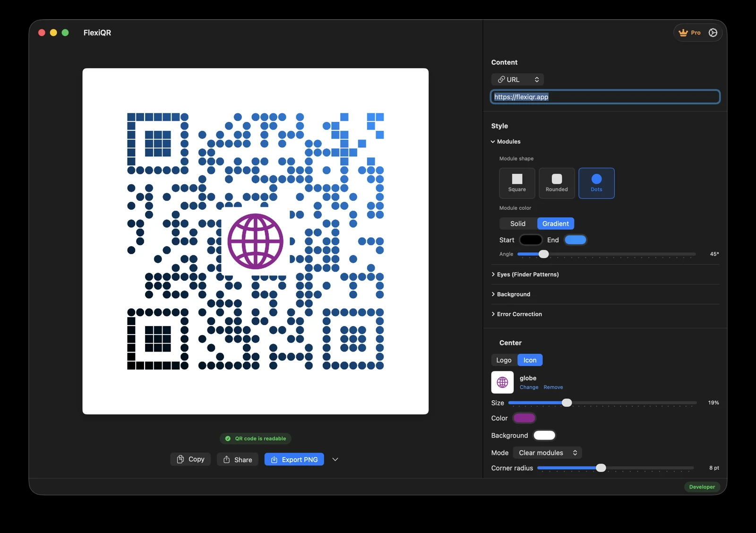Screen dimensions: 756x533
Task: Click the Pro crown badge
Action: 689,33
